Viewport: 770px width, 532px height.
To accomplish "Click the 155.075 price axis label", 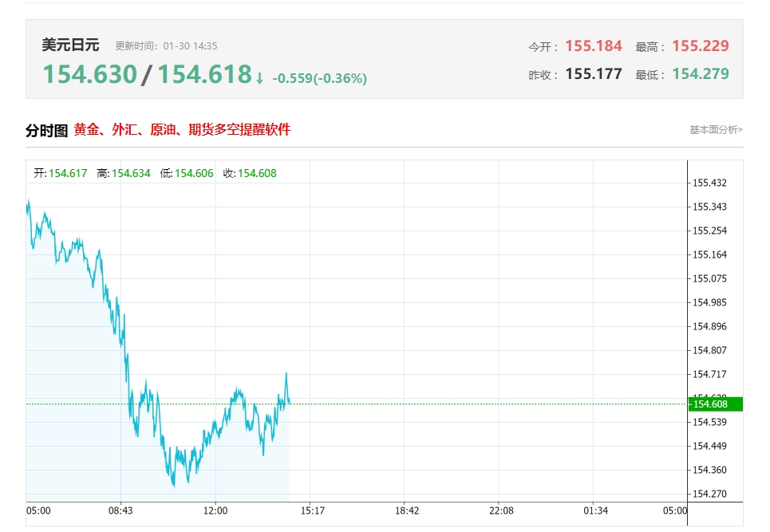I will [x=709, y=278].
